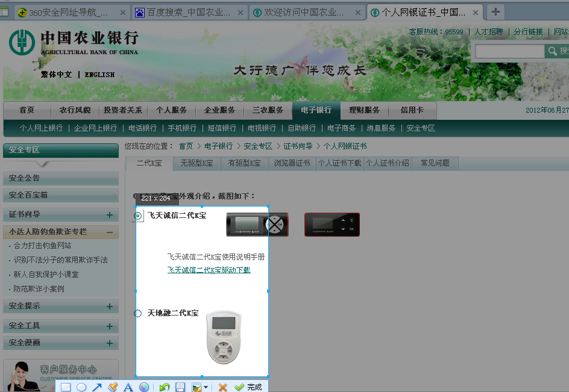Switch to the 浏览器证书 tab
This screenshot has width=569, height=392.
[292, 163]
